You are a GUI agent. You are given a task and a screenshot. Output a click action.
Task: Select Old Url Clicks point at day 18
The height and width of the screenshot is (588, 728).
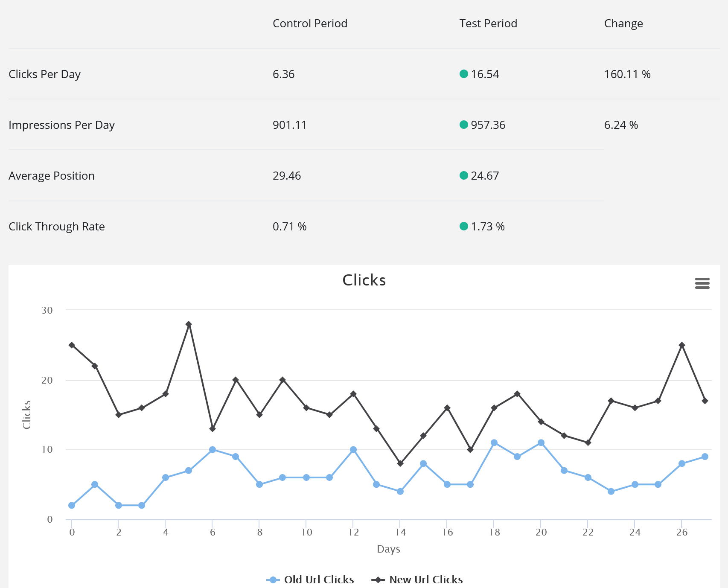494,442
